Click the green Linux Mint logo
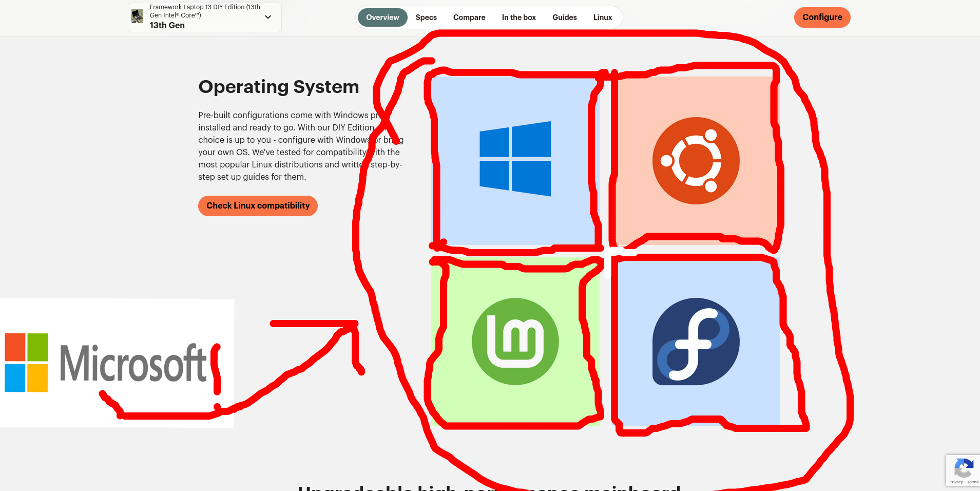 515,342
